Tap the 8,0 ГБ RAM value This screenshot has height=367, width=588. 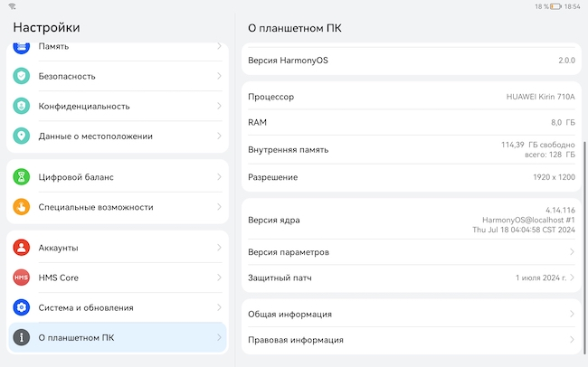point(563,122)
